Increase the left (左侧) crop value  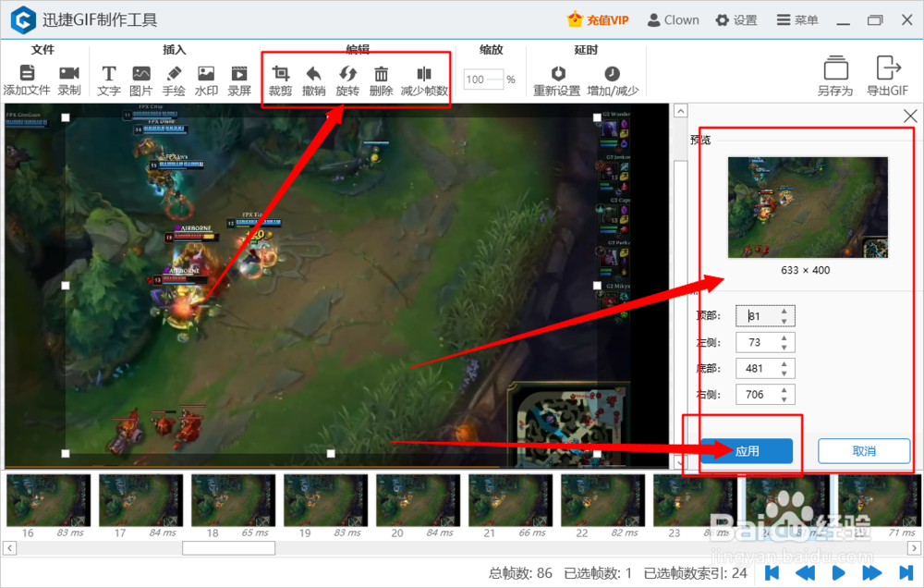[x=784, y=337]
